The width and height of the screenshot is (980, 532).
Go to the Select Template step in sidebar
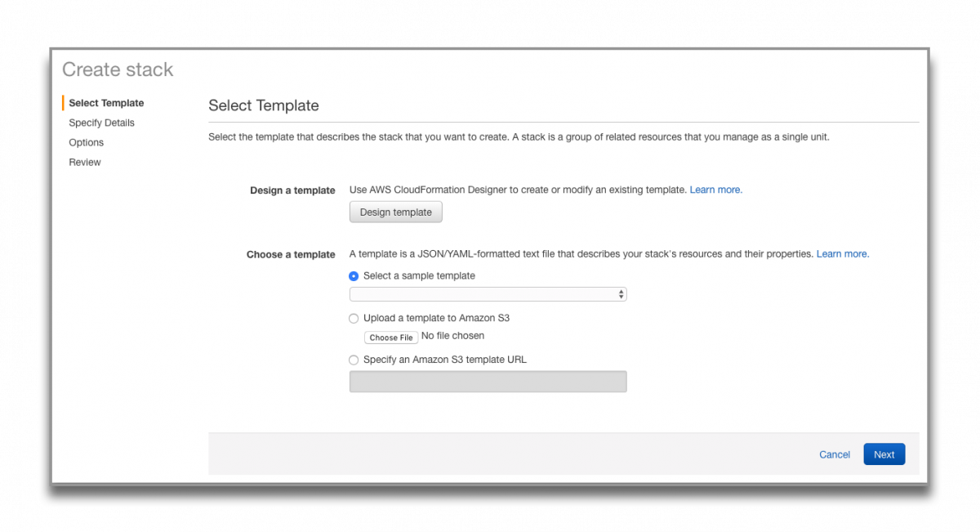click(x=106, y=103)
